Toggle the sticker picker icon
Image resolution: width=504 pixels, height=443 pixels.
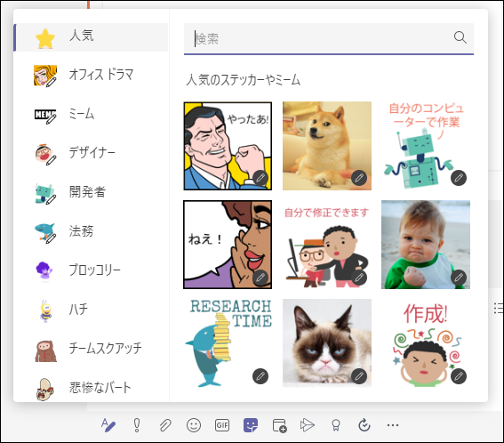(x=251, y=425)
